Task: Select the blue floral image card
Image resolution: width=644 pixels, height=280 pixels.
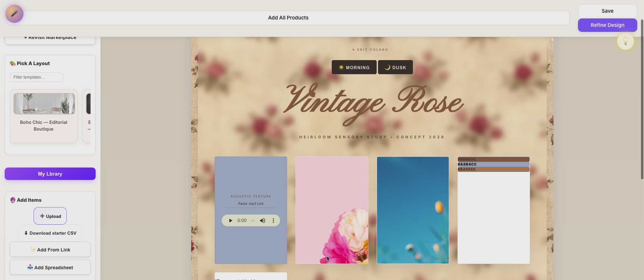Action: pyautogui.click(x=413, y=210)
